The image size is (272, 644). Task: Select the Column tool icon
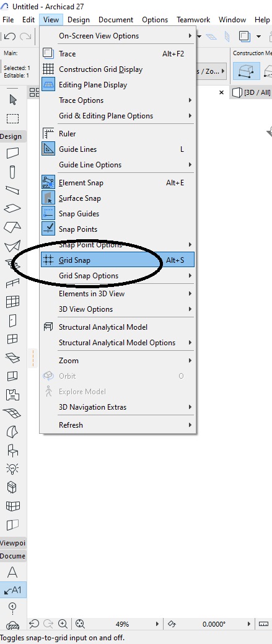[x=13, y=171]
